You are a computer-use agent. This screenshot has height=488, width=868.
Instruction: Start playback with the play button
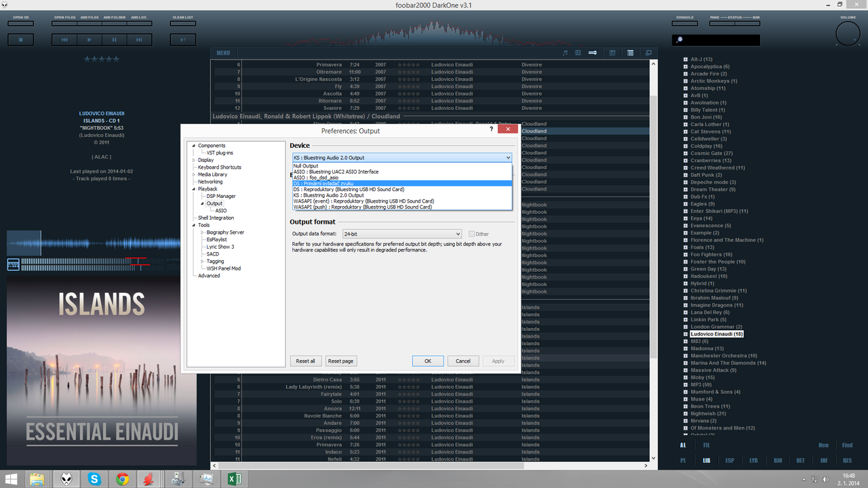pos(89,40)
